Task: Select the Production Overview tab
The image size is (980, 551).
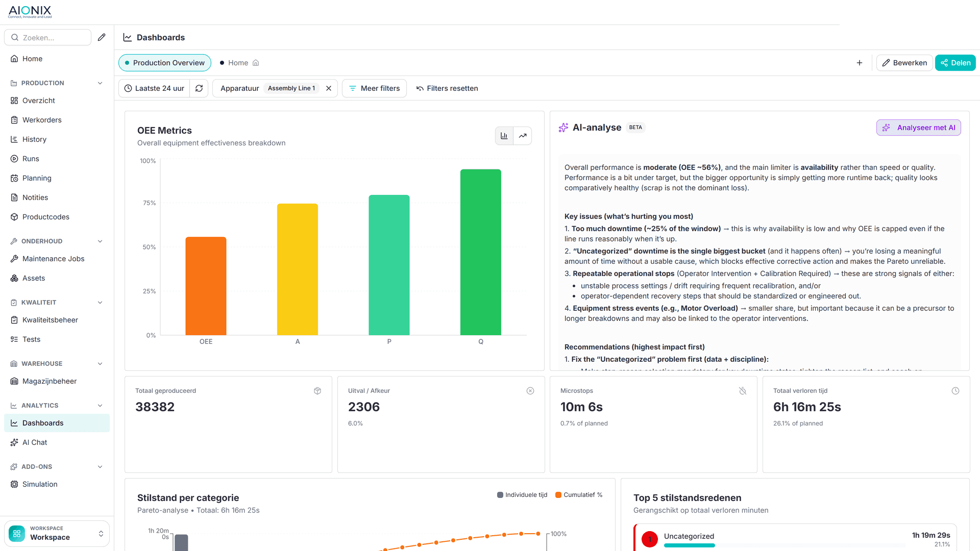Action: pyautogui.click(x=165, y=63)
